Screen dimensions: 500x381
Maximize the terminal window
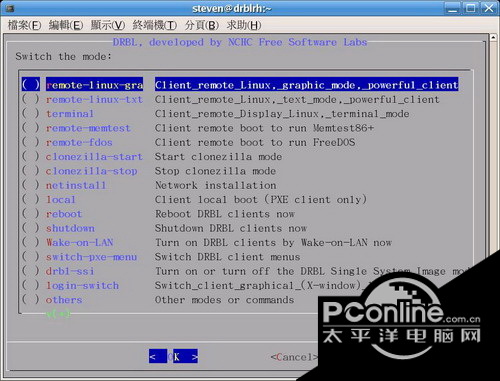pyautogui.click(x=471, y=8)
